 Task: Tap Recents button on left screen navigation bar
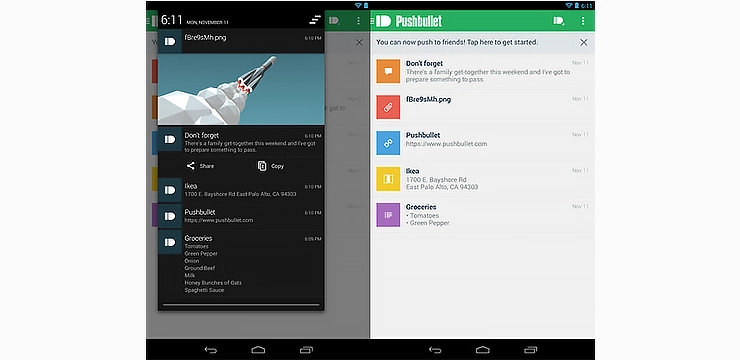(306, 350)
